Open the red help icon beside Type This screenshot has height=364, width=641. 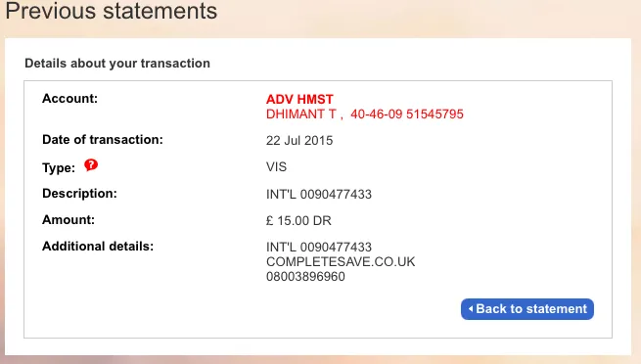(x=91, y=165)
